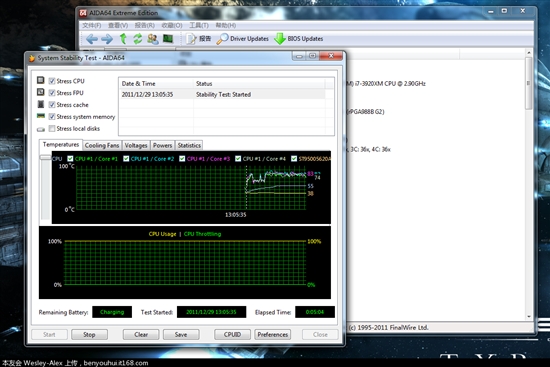Switch to the Cooling Fans tab
The width and height of the screenshot is (550, 367).
tap(102, 145)
